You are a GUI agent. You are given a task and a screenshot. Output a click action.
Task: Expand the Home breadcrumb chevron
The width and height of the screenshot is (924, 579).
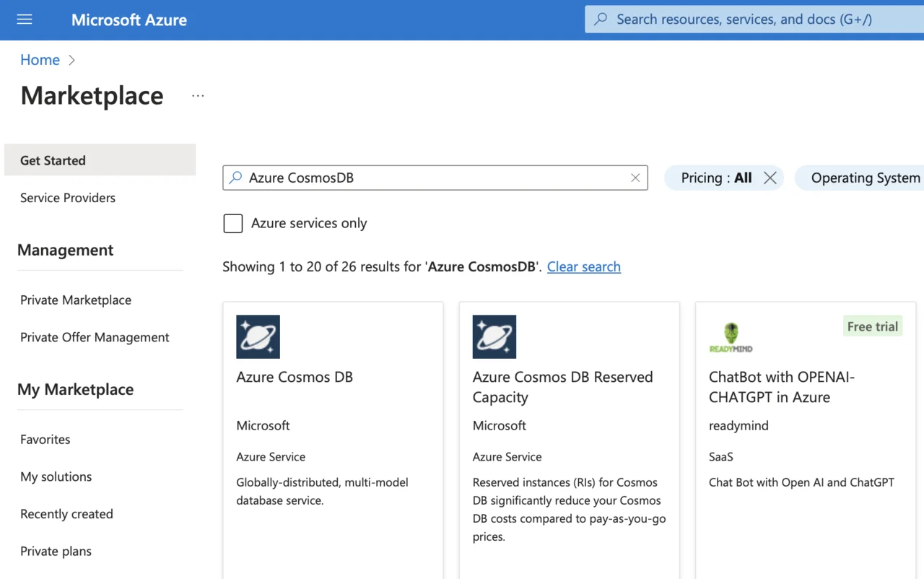point(71,60)
